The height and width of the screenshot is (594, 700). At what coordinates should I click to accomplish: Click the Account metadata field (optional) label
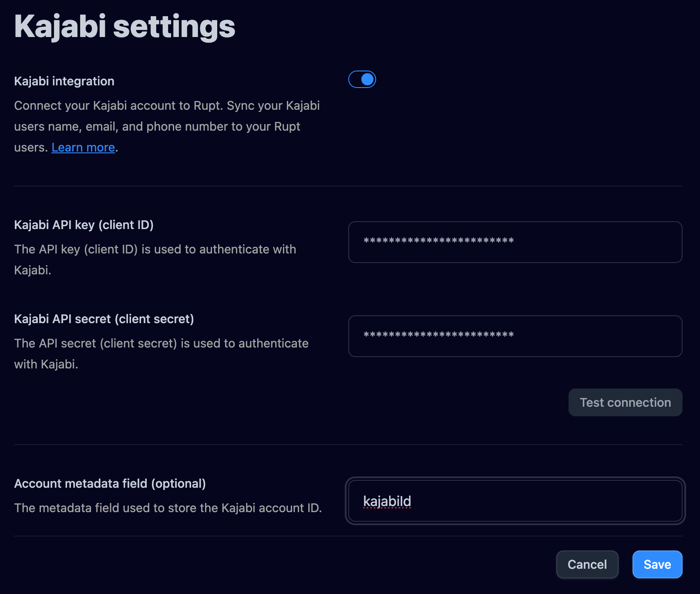tap(110, 483)
